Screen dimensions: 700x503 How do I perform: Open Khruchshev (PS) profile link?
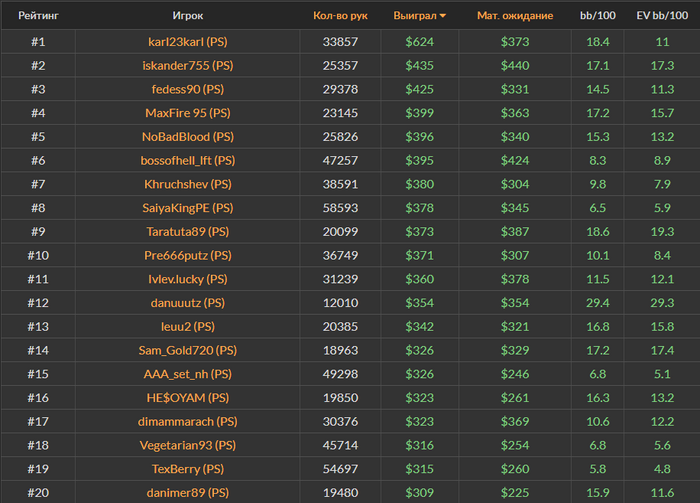tap(188, 184)
